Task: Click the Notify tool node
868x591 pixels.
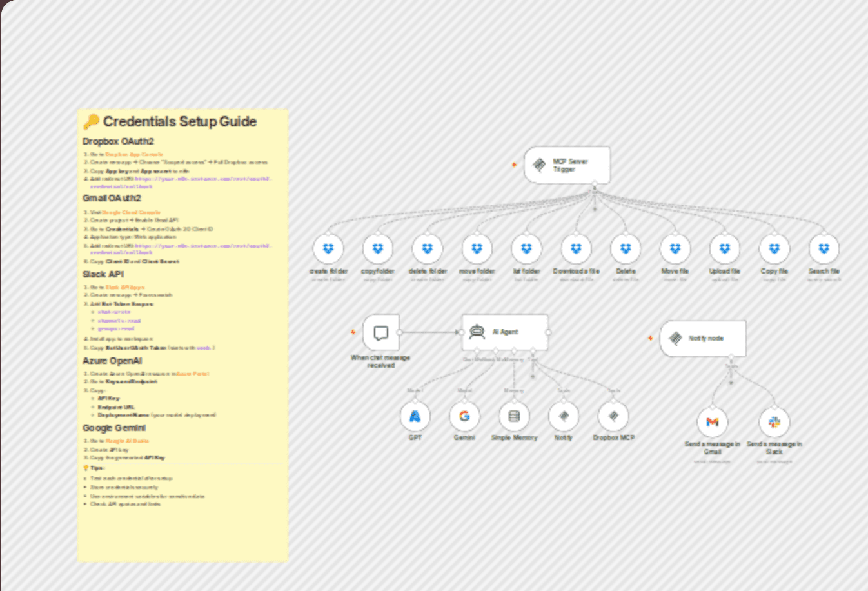Action: [x=564, y=416]
